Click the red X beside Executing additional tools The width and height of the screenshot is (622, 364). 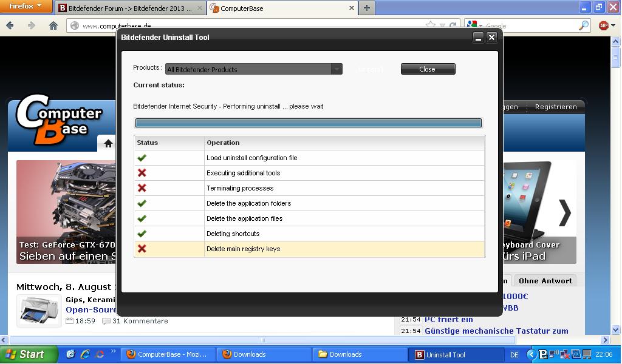pyautogui.click(x=142, y=173)
